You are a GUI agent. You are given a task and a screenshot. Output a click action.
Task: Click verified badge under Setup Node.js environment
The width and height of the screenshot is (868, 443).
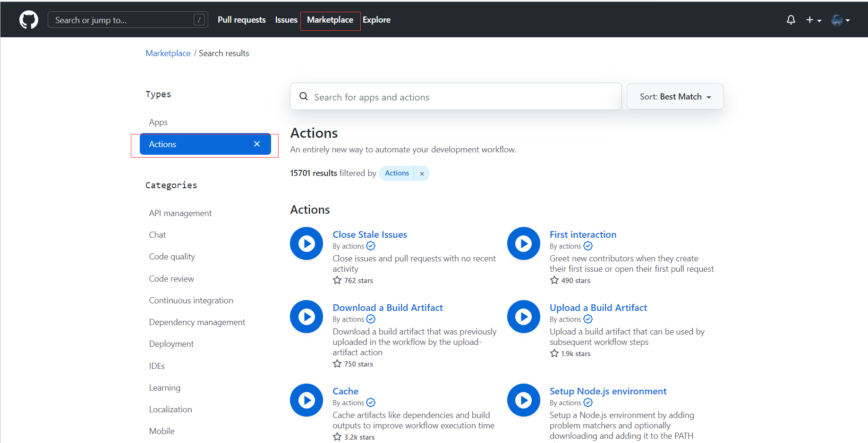(588, 402)
